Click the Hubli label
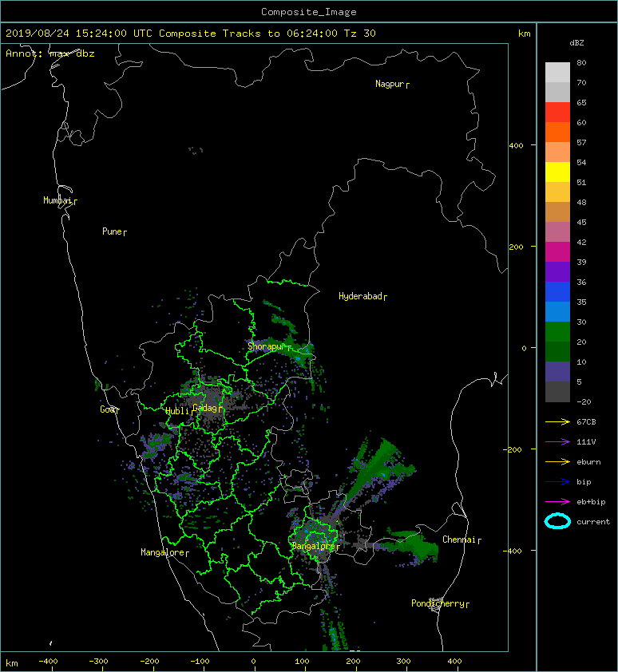The width and height of the screenshot is (618, 672). point(177,411)
